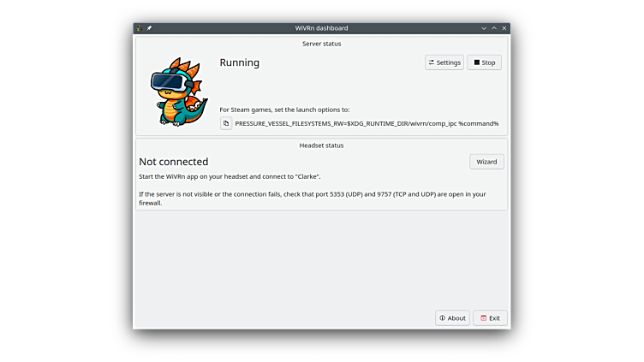Click the WiVRn dragon mascot image
The height and width of the screenshot is (362, 644).
[178, 92]
